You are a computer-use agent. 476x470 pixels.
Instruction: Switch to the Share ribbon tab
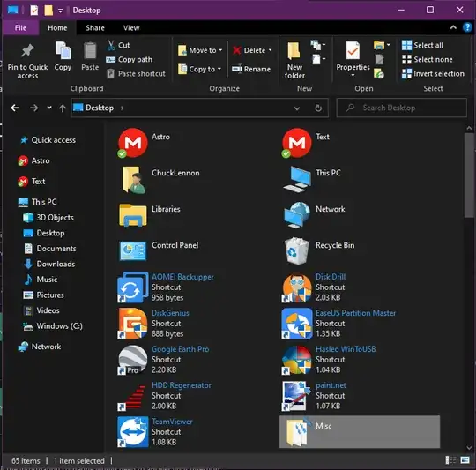click(95, 28)
